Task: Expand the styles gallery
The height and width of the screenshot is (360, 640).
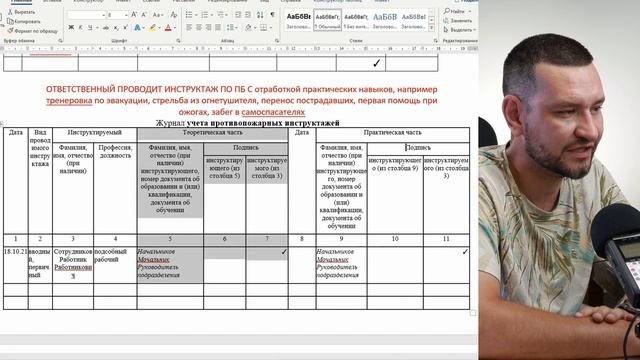Action: [432, 28]
